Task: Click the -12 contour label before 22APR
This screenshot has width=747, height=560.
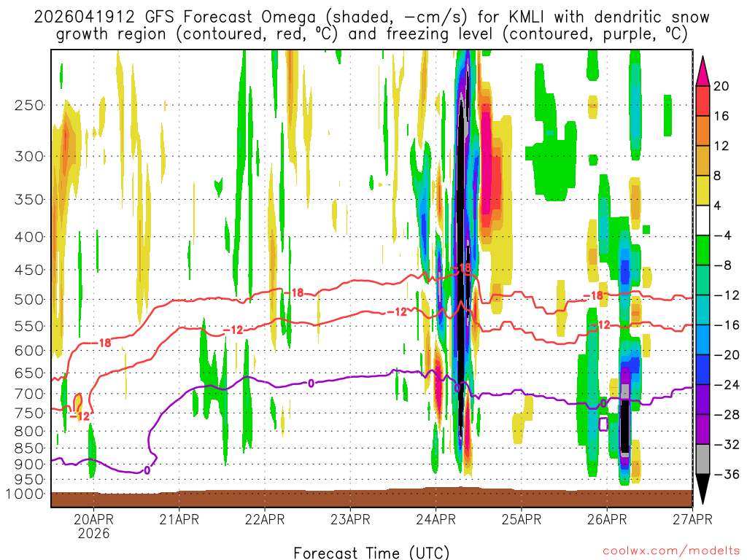Action: (233, 330)
